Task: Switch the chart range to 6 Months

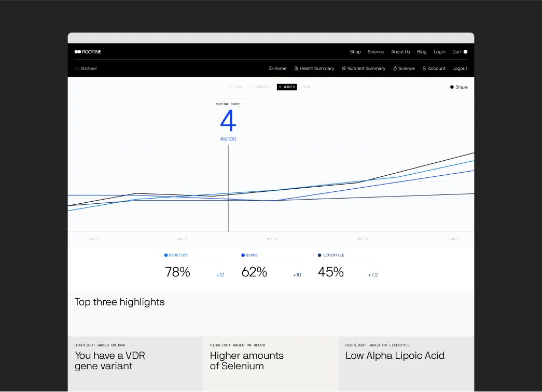Action: (260, 87)
